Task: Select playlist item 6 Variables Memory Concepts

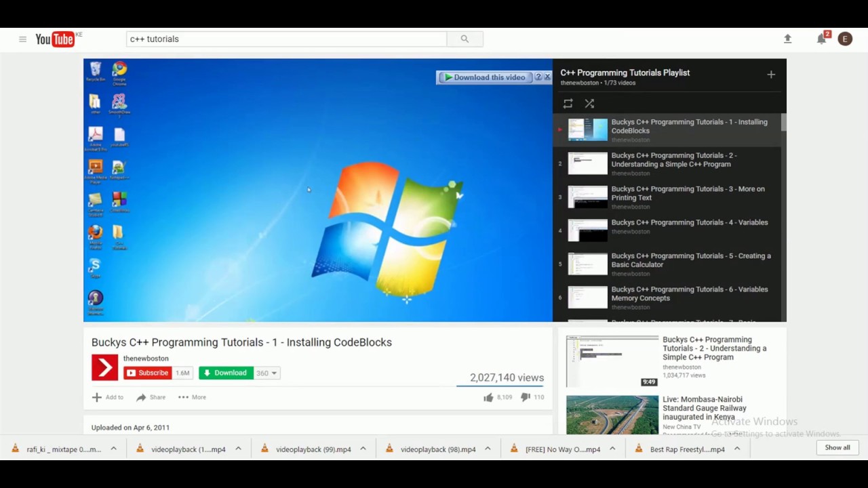Action: 667,298
